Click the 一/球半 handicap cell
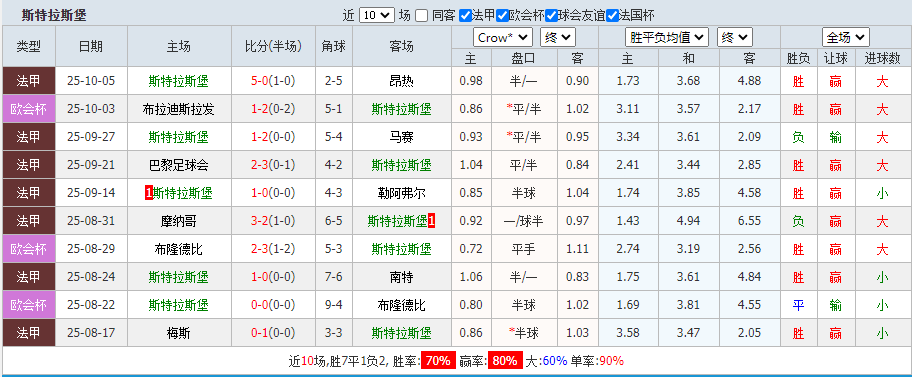The image size is (912, 377). coord(524,221)
